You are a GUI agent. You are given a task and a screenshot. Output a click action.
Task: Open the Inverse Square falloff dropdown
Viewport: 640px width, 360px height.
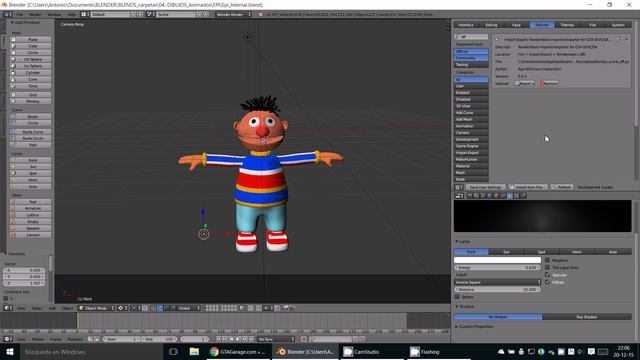[x=498, y=282]
